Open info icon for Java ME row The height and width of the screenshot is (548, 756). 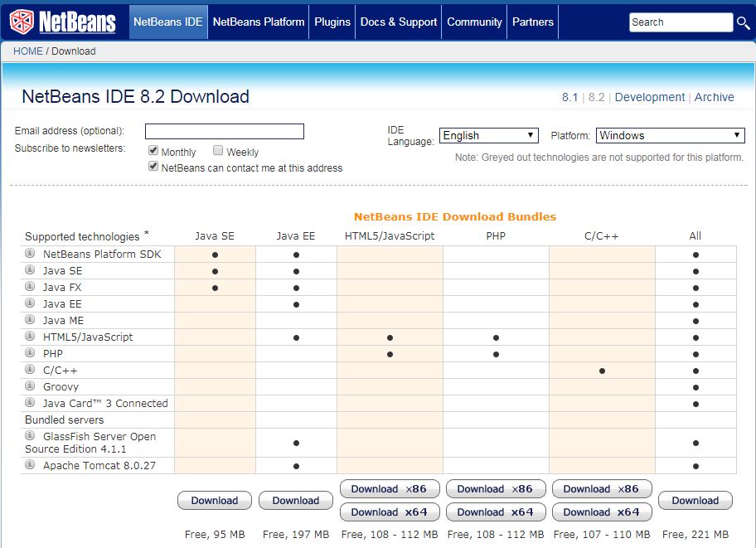pos(30,319)
